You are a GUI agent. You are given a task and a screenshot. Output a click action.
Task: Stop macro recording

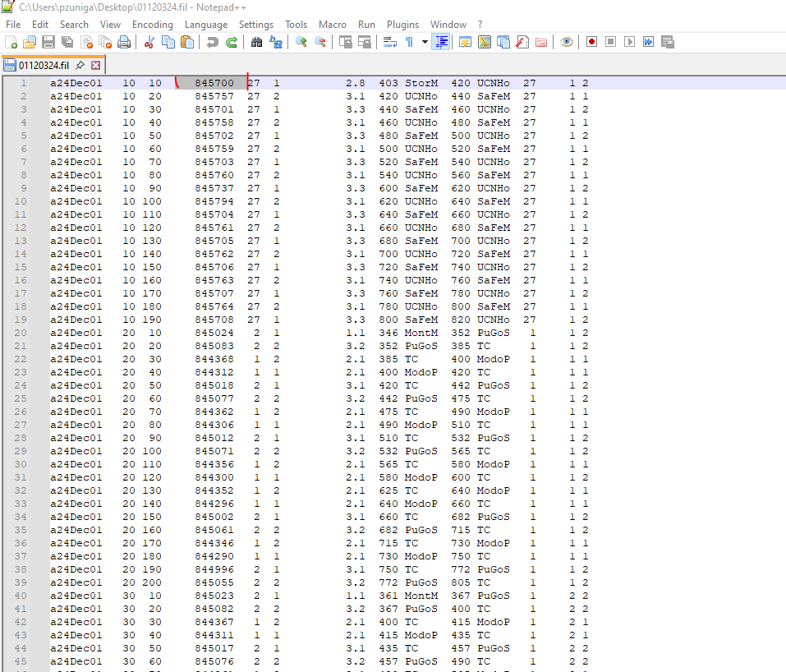pos(610,42)
